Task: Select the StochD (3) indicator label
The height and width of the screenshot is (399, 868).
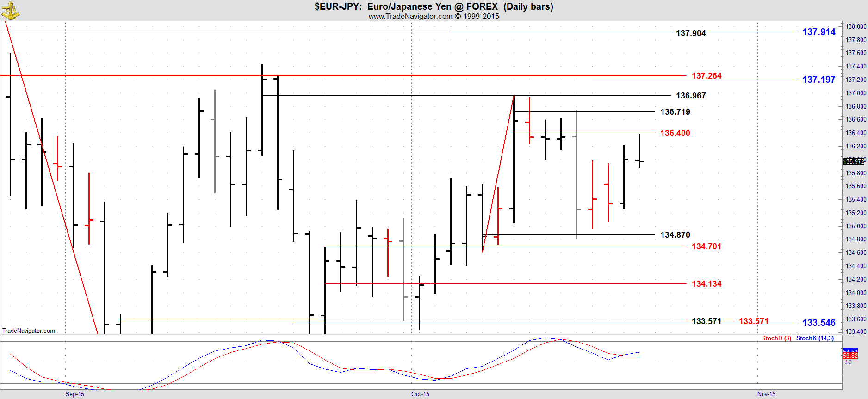Action: coord(776,338)
